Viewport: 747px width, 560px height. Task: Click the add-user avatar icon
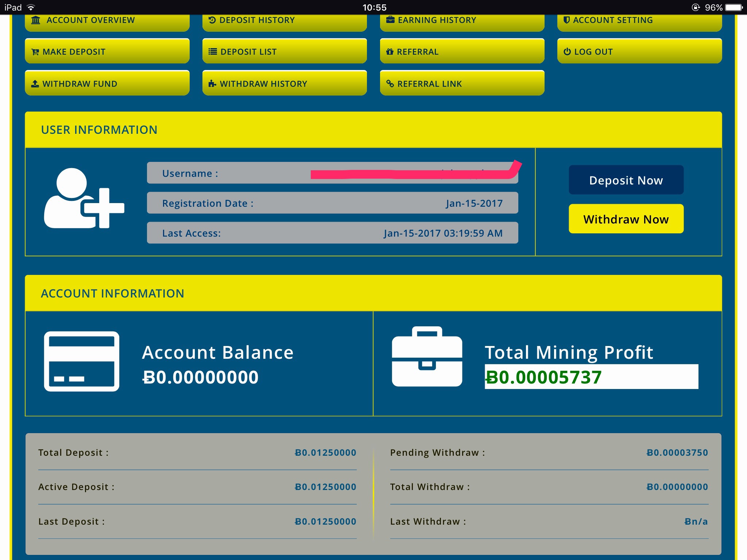pos(84,199)
